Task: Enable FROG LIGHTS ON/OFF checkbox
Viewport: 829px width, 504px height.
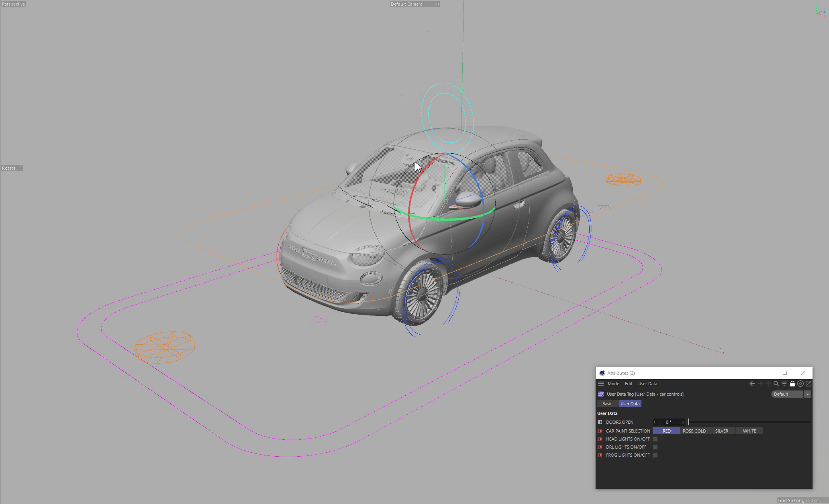Action: 655,455
